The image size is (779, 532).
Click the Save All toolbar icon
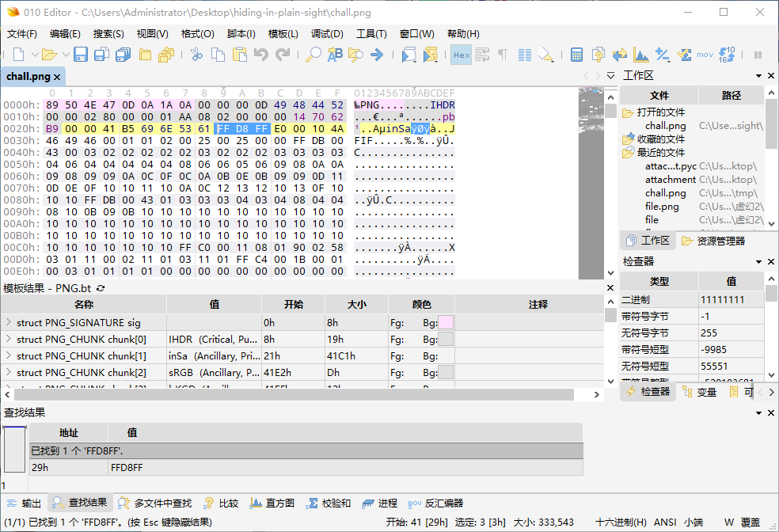[x=123, y=55]
